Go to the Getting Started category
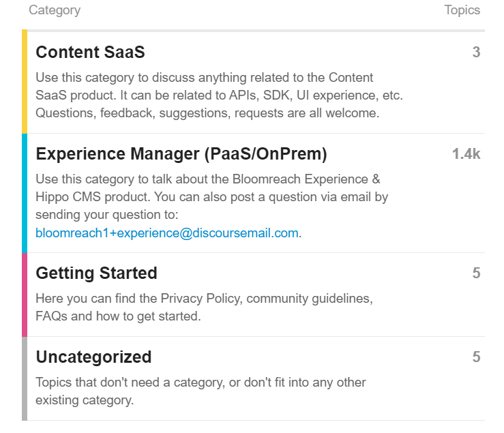The image size is (504, 433). point(96,273)
